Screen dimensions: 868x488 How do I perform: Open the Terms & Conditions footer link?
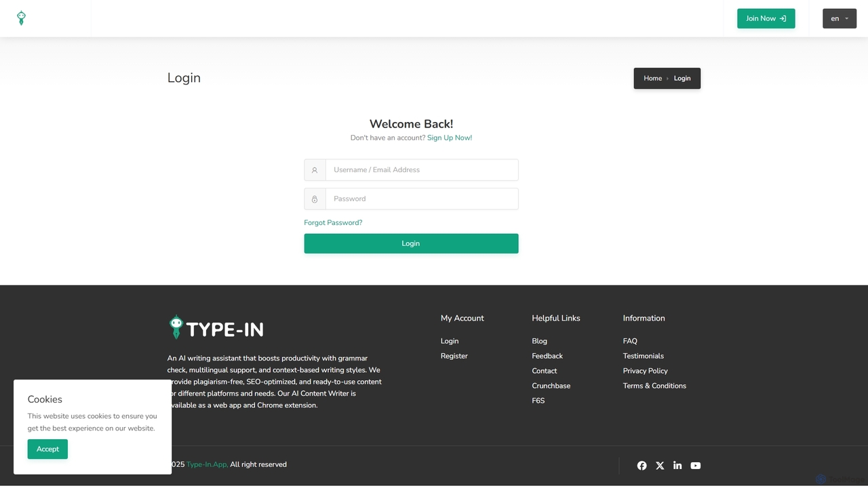(x=654, y=386)
